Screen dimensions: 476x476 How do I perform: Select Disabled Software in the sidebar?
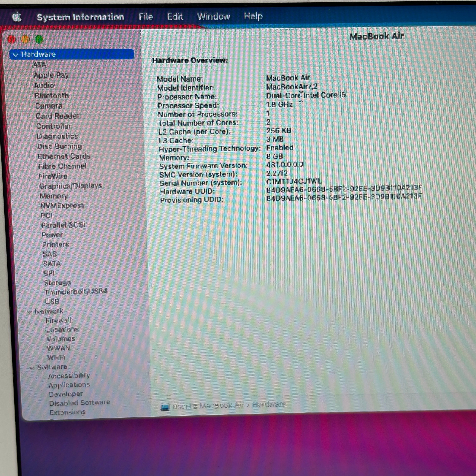click(80, 403)
